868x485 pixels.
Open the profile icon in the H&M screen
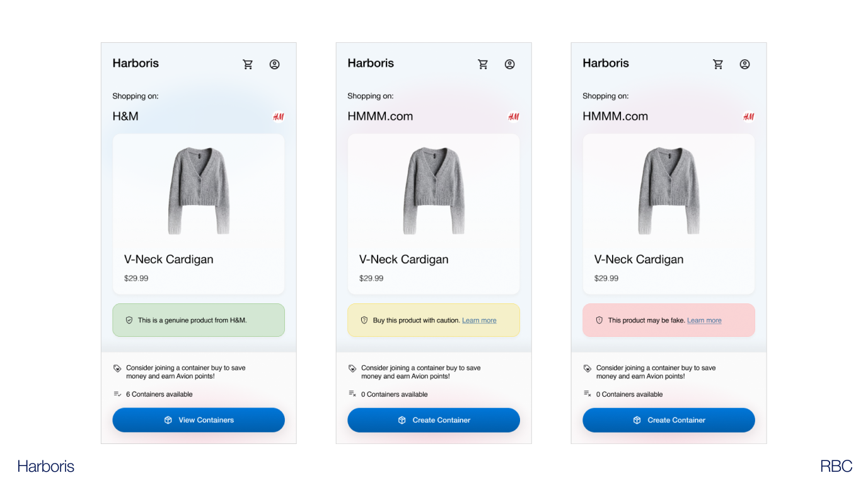pos(274,64)
